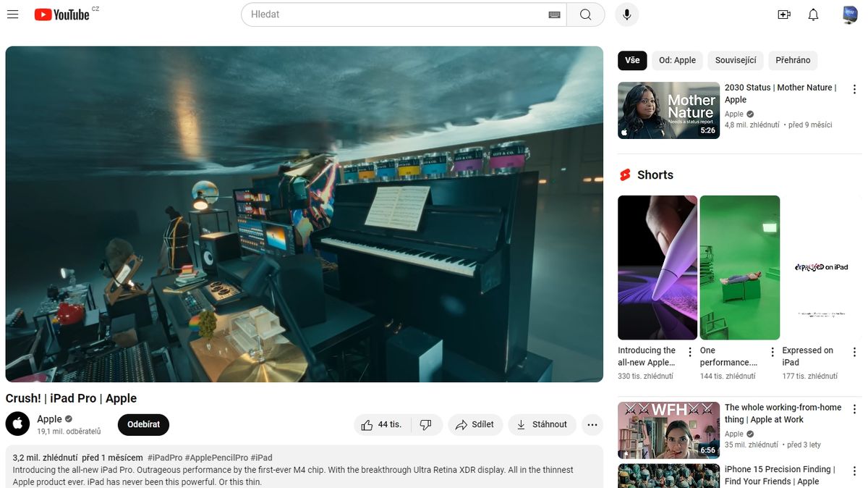The width and height of the screenshot is (868, 488).
Task: Click the main video player frame
Action: (305, 214)
